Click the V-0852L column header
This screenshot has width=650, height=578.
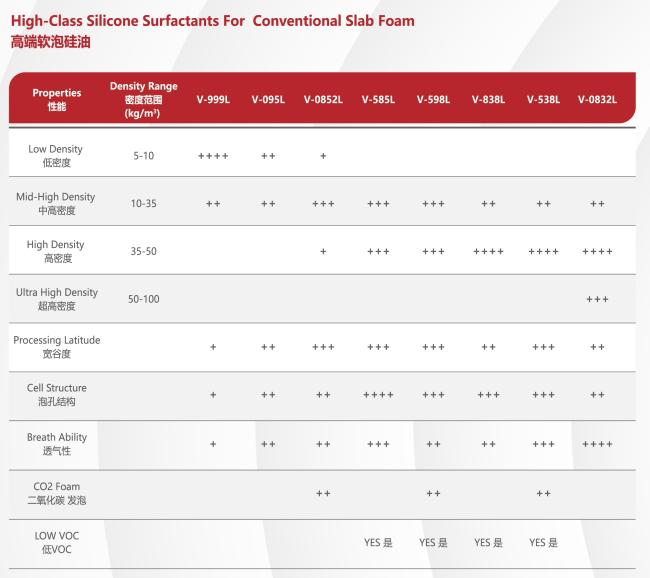(x=323, y=100)
